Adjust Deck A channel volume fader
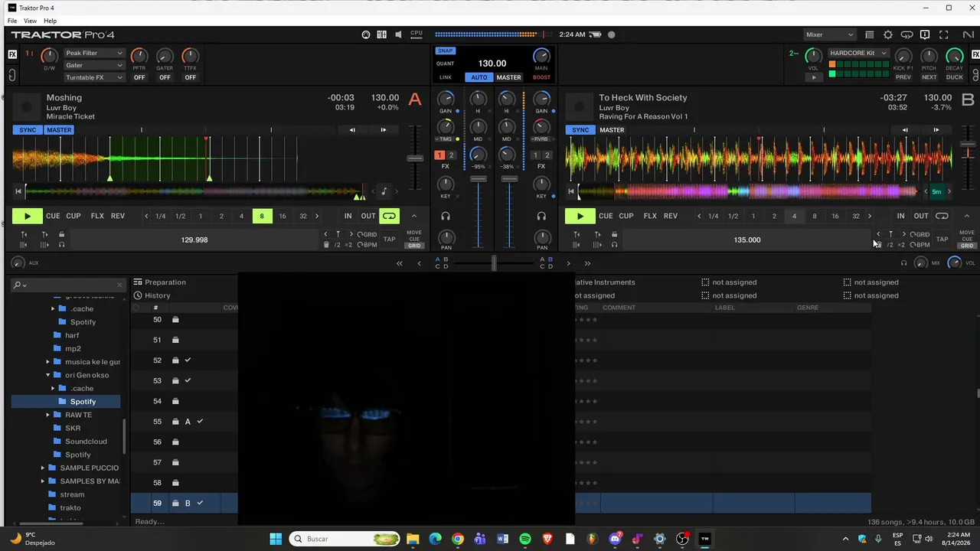 tap(479, 179)
